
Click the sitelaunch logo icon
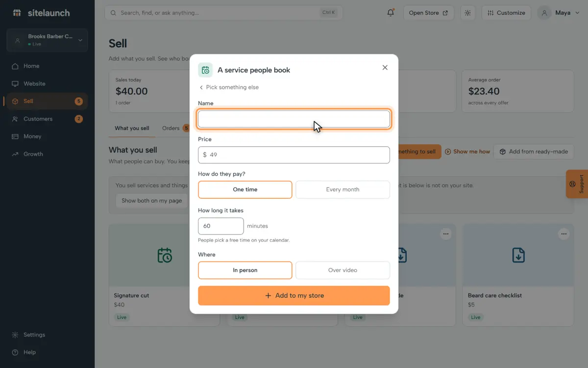pos(17,13)
